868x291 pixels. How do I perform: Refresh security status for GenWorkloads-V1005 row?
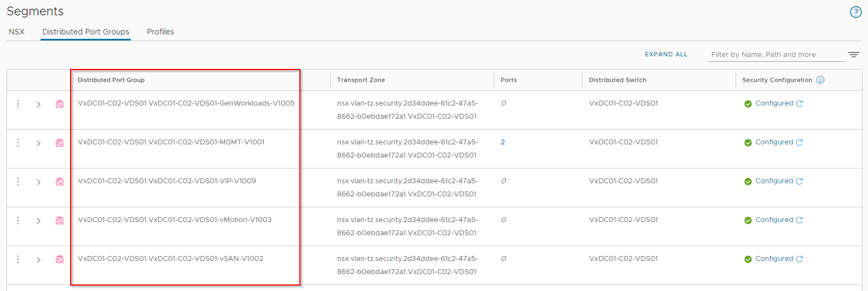pyautogui.click(x=800, y=103)
